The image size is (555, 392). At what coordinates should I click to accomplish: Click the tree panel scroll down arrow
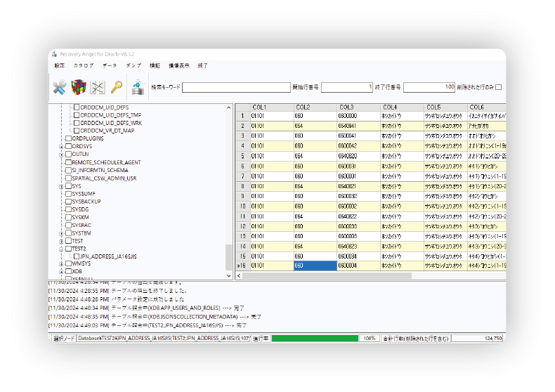pos(228,275)
